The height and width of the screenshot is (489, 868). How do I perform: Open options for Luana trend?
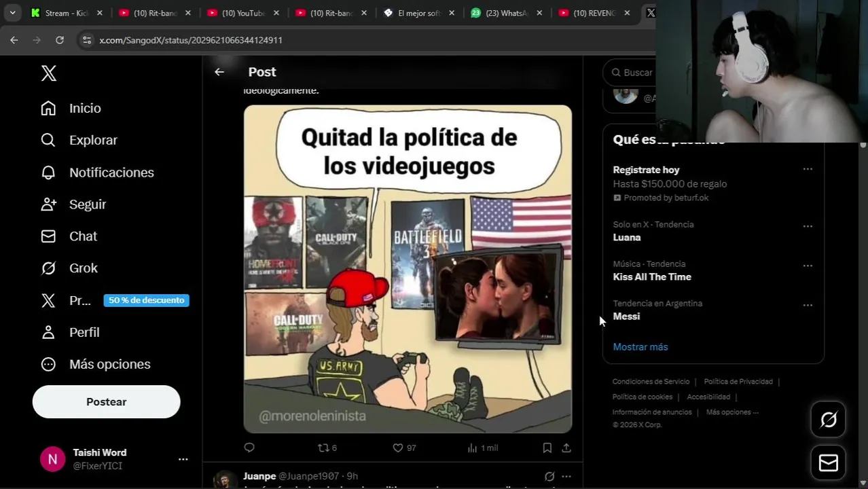coord(808,226)
